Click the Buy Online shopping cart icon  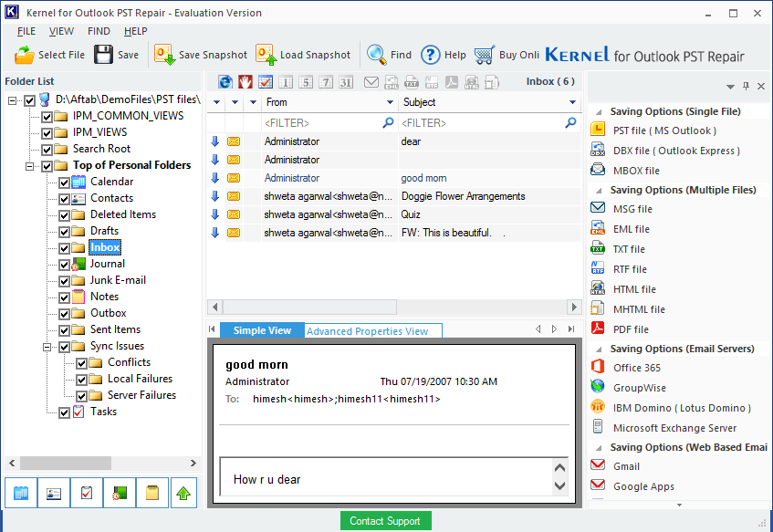[484, 55]
